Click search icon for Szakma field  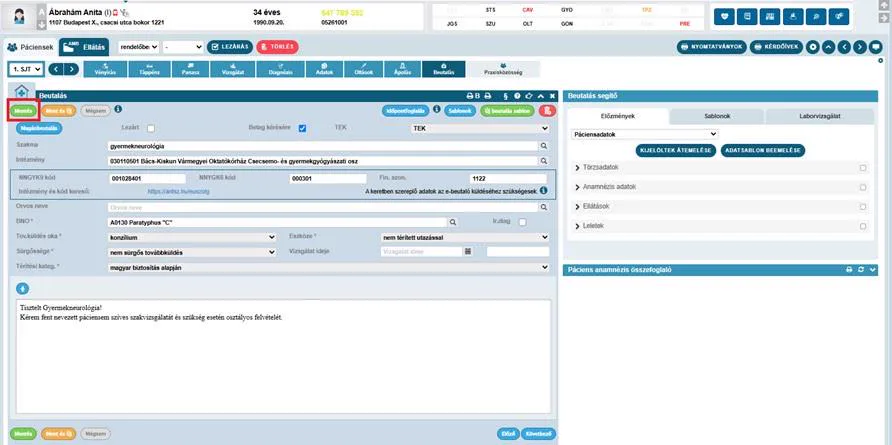pos(544,146)
